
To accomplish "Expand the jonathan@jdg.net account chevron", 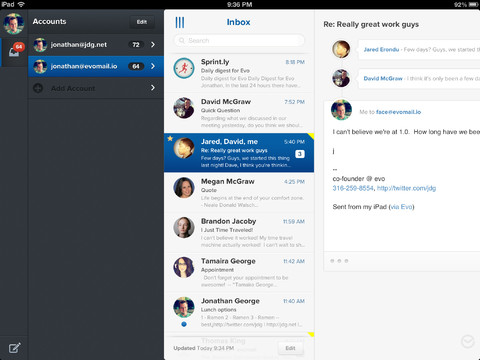I will tap(153, 44).
